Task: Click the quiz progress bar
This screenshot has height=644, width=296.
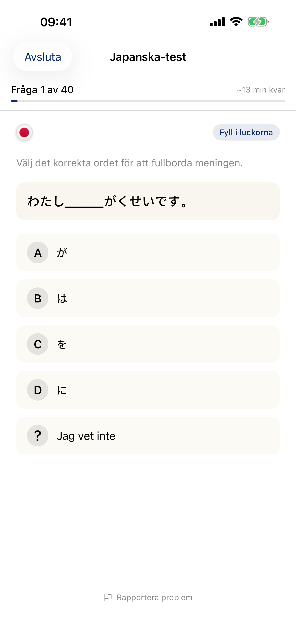Action: click(x=148, y=101)
